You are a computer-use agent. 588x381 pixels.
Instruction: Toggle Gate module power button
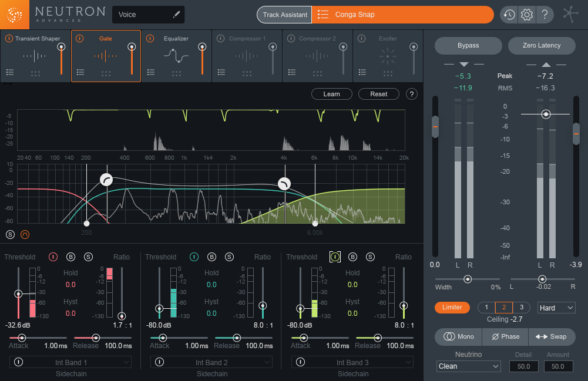point(79,39)
